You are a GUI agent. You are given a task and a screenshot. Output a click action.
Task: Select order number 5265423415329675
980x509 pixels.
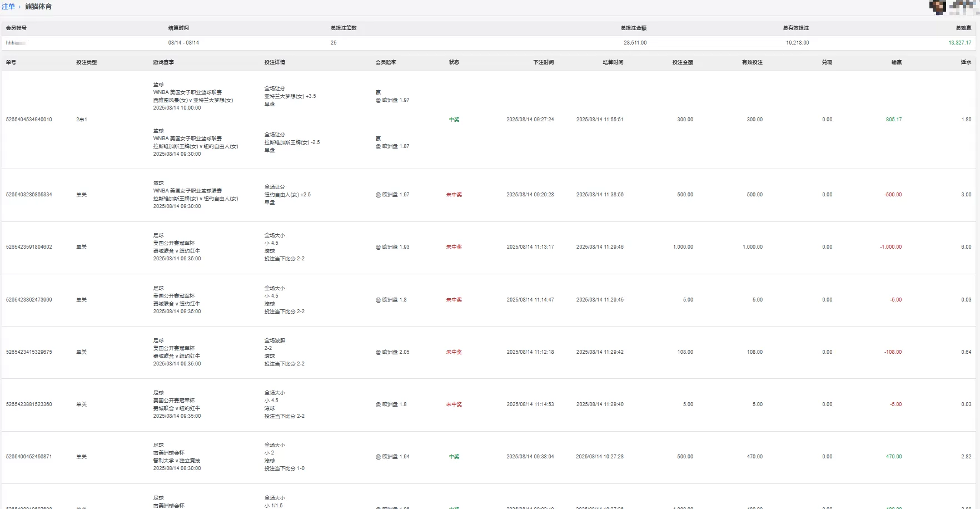point(29,352)
